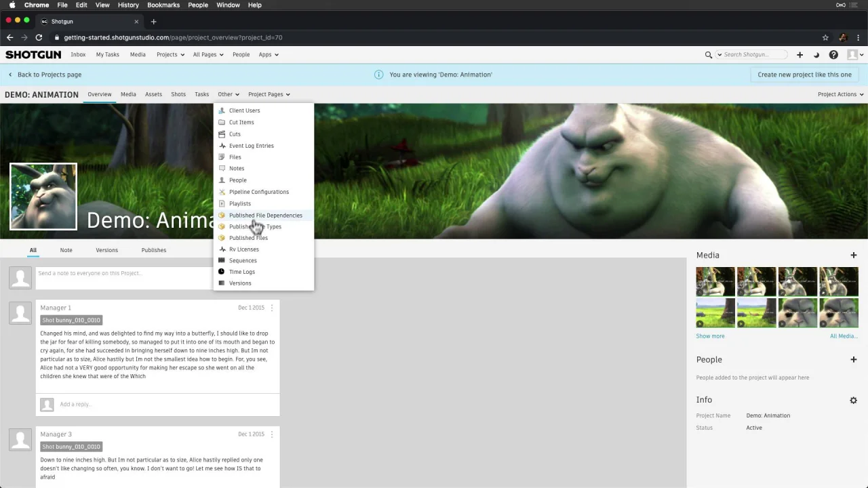Image resolution: width=868 pixels, height=488 pixels.
Task: Reload the page in Chrome
Action: point(39,38)
